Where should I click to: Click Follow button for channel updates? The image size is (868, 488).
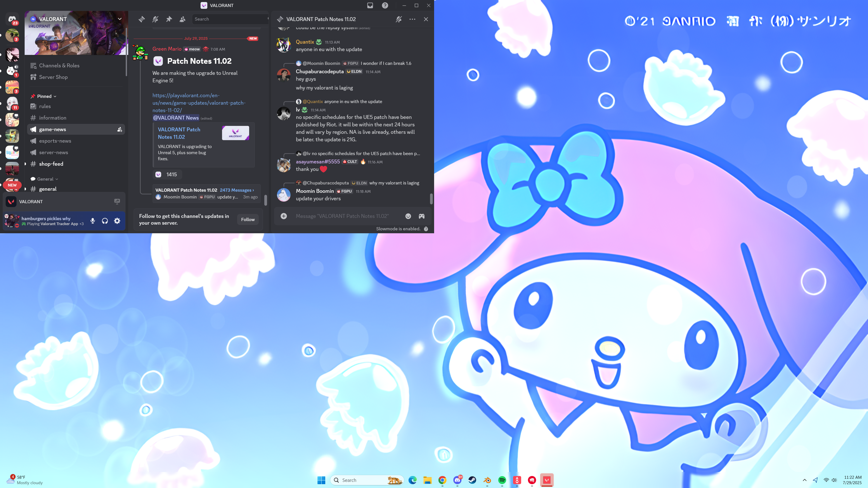click(x=248, y=219)
